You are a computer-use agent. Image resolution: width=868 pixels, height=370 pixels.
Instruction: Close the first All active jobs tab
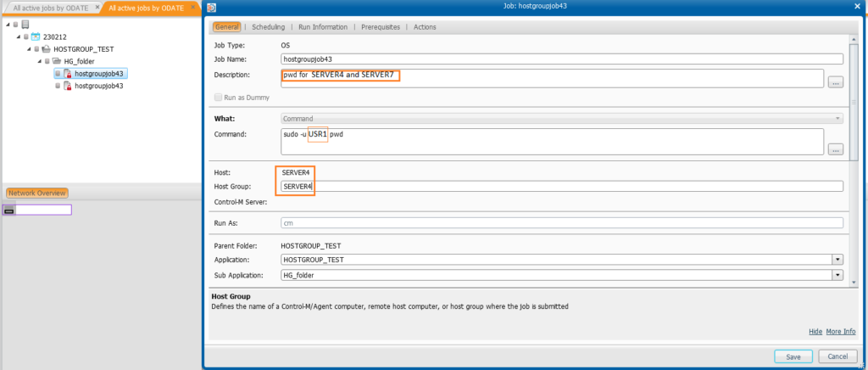97,7
